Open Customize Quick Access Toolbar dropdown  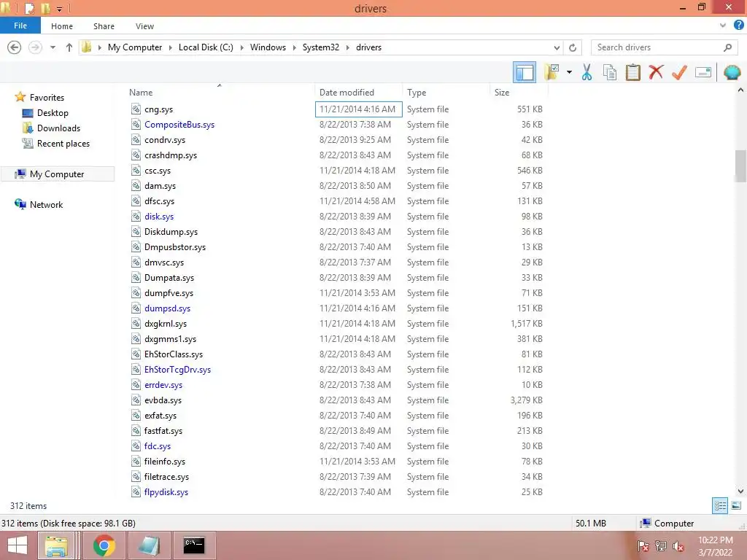click(x=60, y=9)
